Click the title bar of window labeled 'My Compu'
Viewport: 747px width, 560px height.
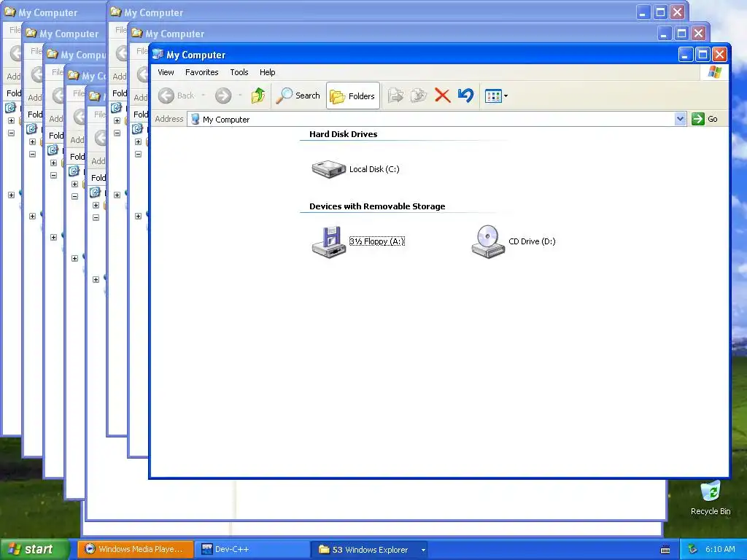tap(75, 55)
